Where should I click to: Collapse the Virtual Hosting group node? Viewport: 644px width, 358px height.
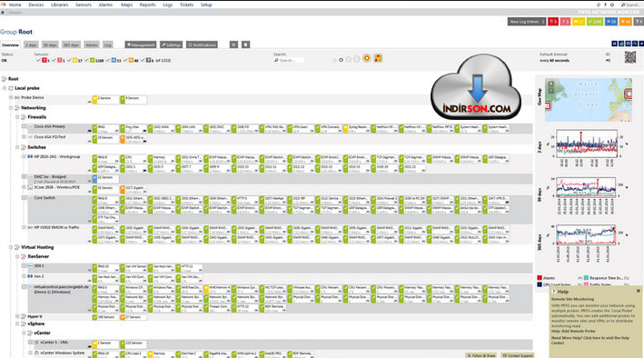click(11, 247)
